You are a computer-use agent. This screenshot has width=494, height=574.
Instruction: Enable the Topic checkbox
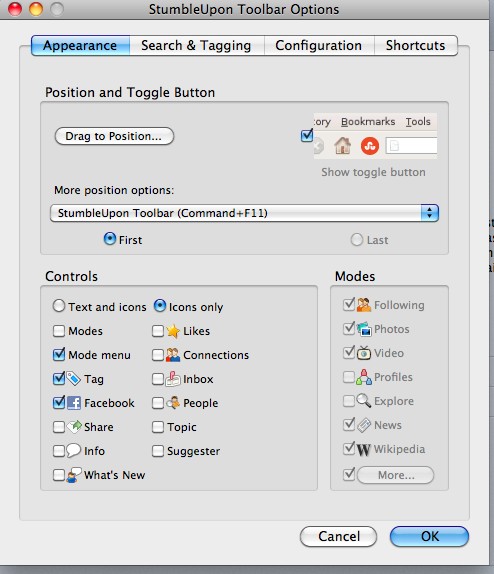click(x=158, y=427)
